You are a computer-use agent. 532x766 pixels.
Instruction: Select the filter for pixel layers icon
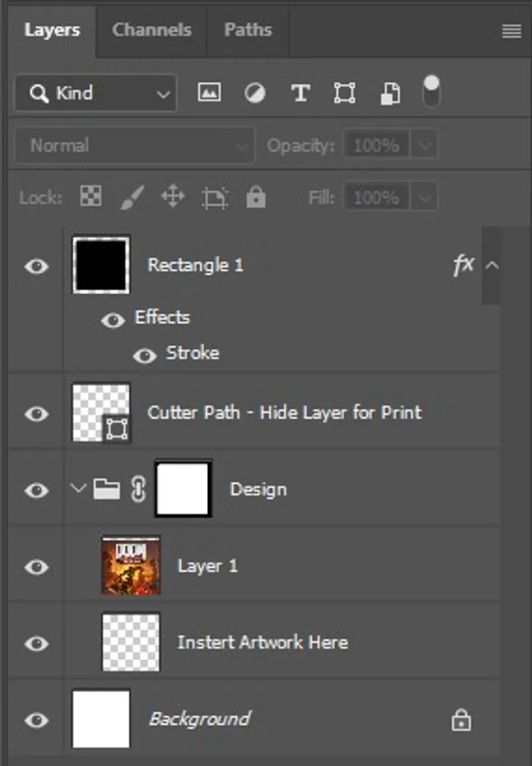pos(209,93)
